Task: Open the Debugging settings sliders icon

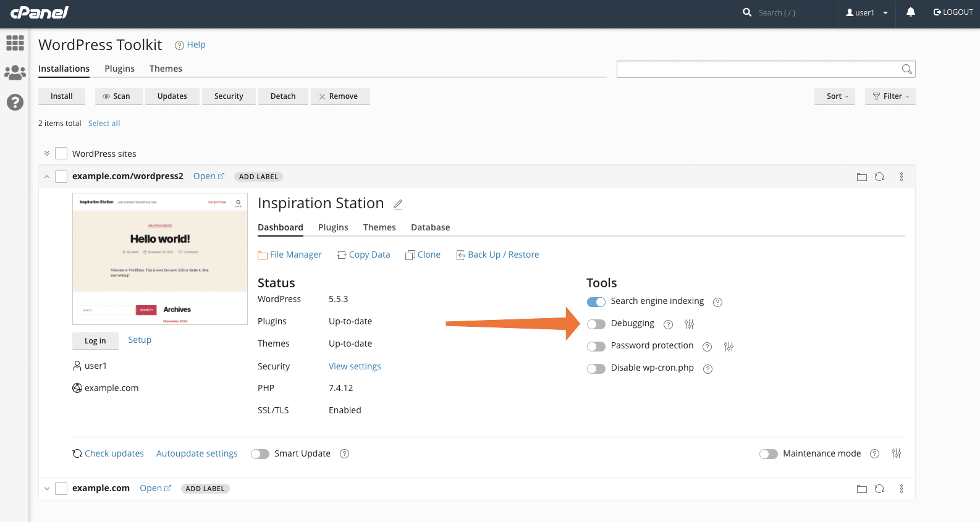Action: click(690, 324)
